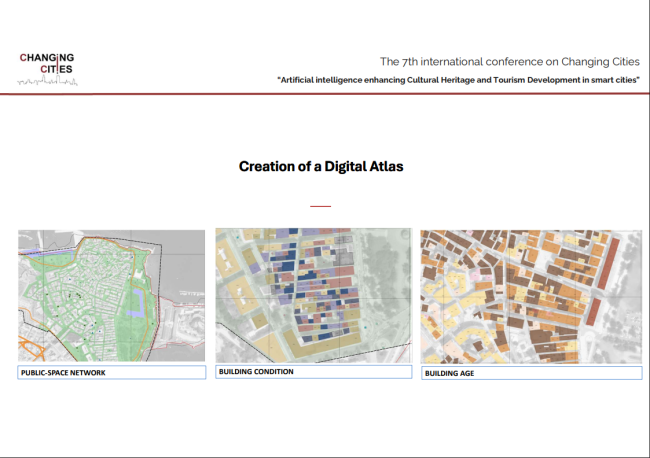650x458 pixels.
Task: Click the city skyline graphic below the logo
Action: click(47, 80)
